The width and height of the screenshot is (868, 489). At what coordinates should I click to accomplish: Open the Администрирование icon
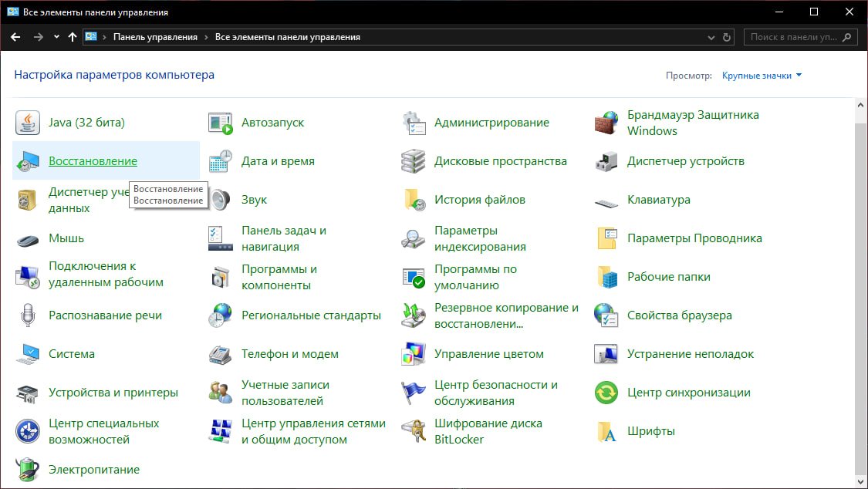pyautogui.click(x=414, y=123)
